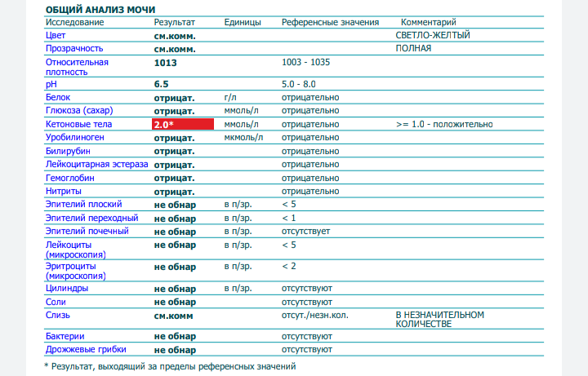Click the footnote about out-of-range results
The width and height of the screenshot is (588, 376).
coord(169,366)
